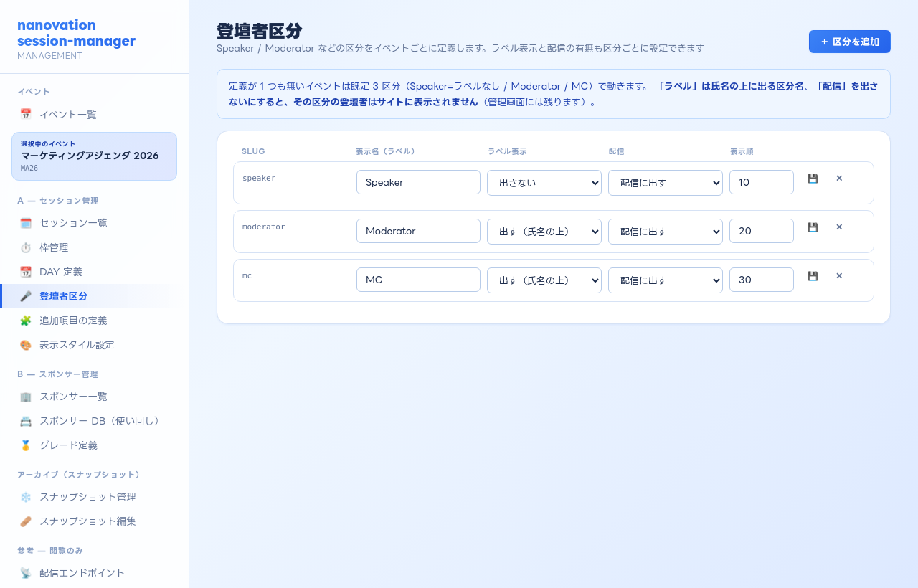918x588 pixels.
Task: Delete the mc row with its X icon
Action: click(x=839, y=276)
